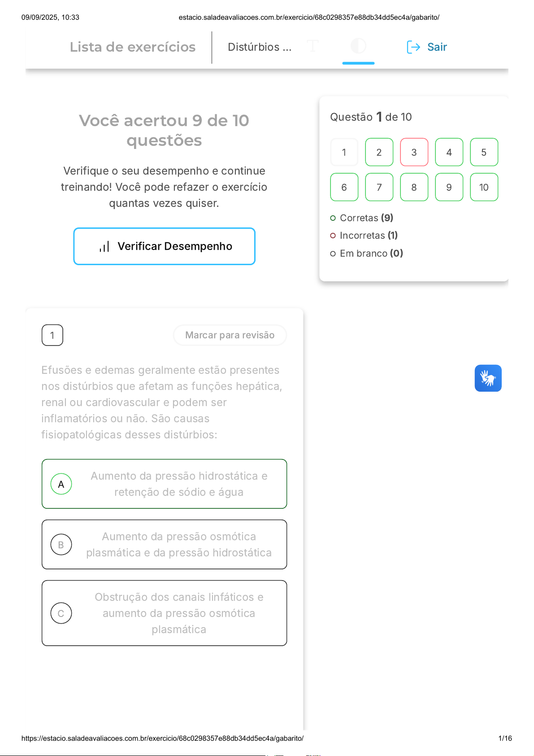
Task: Select answer option A radio circle
Action: tap(61, 484)
